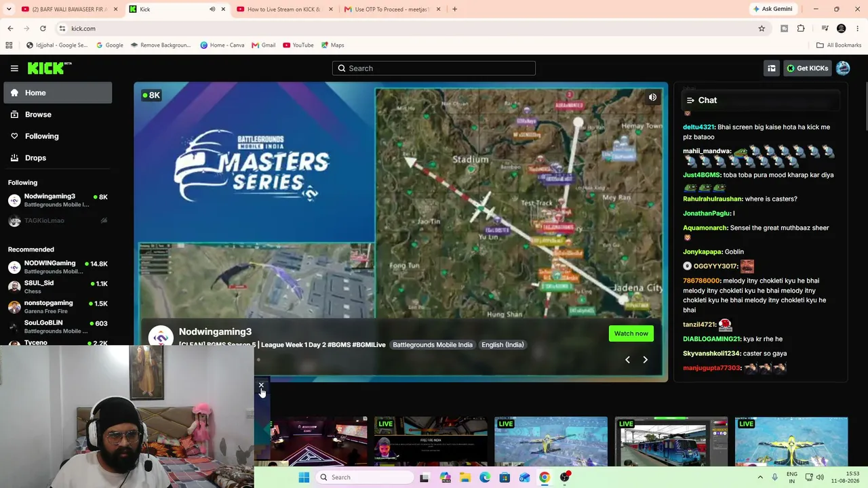Open Following in Kick sidebar
The image size is (868, 488).
coord(58,136)
